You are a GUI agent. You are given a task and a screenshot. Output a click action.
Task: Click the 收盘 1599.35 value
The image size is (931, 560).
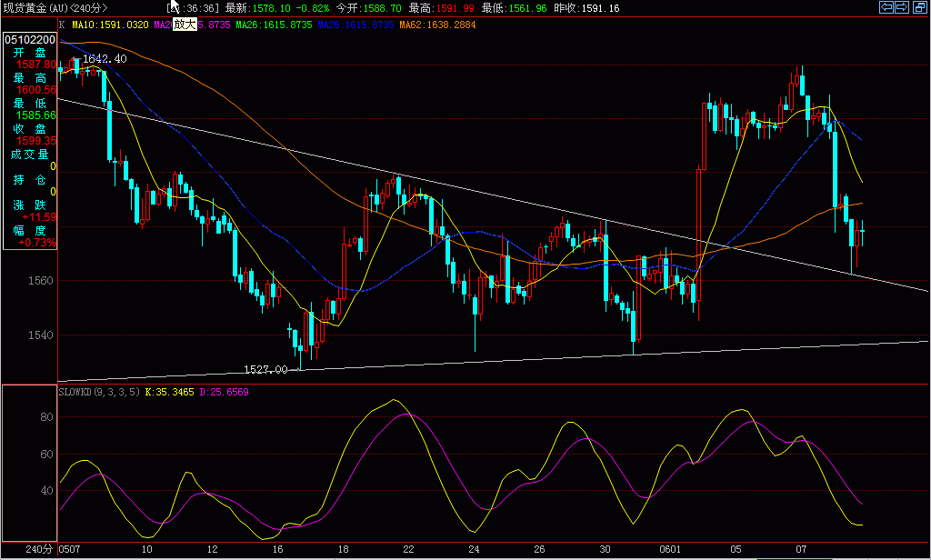pos(36,141)
